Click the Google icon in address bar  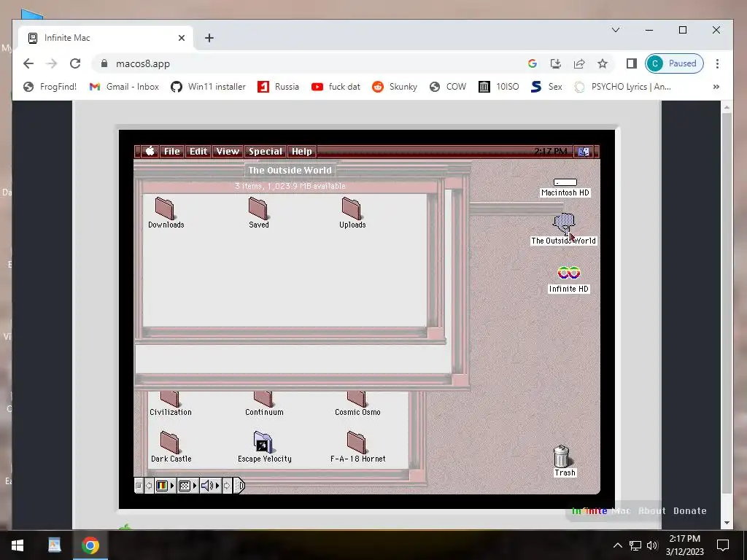point(532,63)
